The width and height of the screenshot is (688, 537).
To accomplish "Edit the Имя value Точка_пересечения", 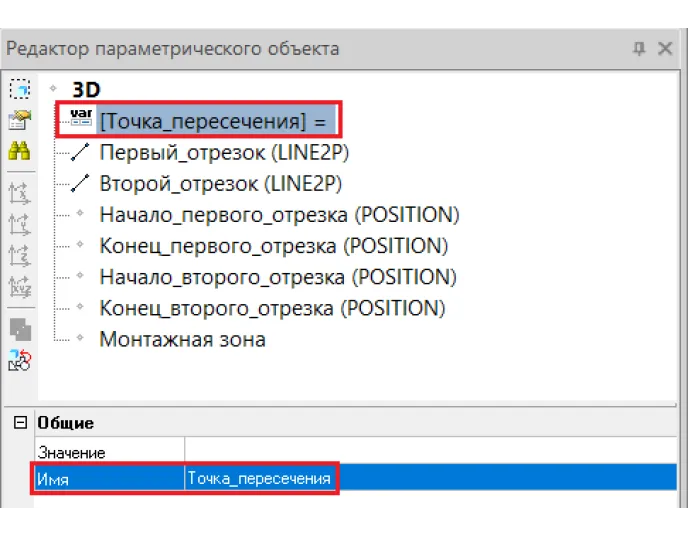I will pyautogui.click(x=259, y=478).
